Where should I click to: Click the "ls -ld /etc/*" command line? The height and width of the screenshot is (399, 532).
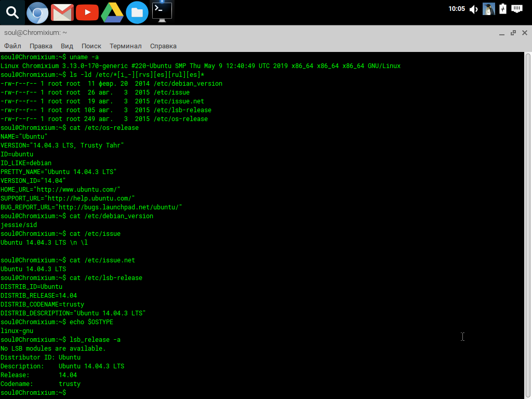[137, 75]
